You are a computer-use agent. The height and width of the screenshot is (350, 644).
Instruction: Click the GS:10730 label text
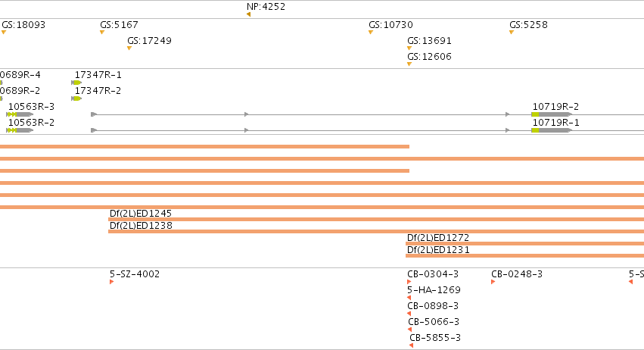pos(390,25)
